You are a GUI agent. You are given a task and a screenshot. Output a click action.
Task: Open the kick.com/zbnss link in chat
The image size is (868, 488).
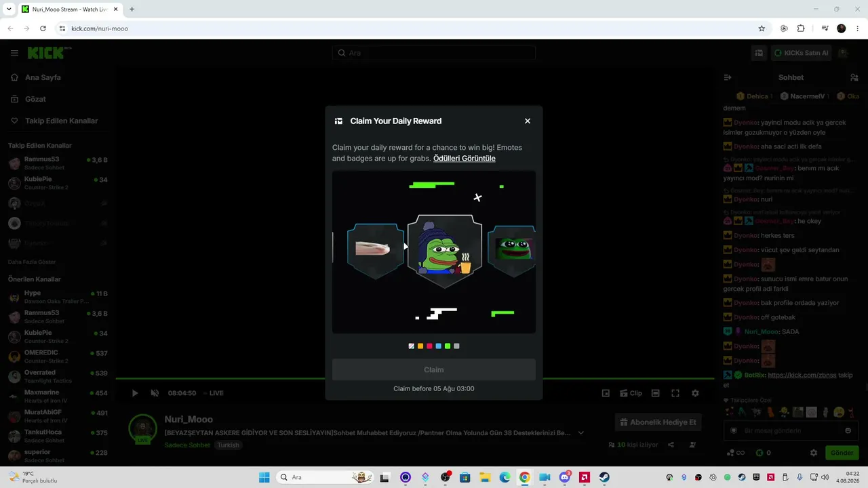coord(802,375)
